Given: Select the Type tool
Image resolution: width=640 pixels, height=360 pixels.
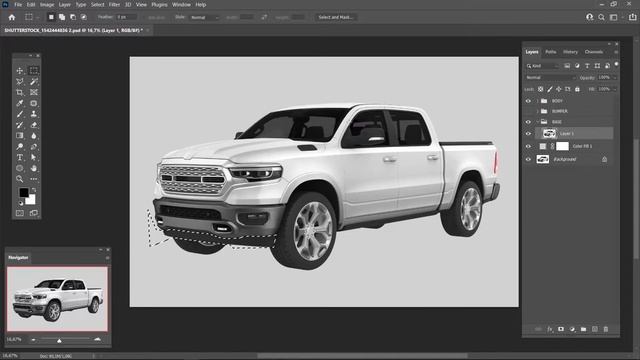Looking at the screenshot, I should pyautogui.click(x=20, y=157).
